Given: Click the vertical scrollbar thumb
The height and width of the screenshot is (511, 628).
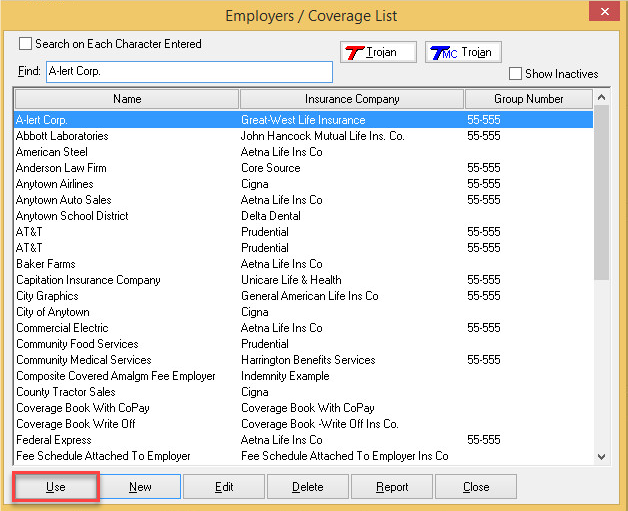Looking at the screenshot, I should click(601, 193).
